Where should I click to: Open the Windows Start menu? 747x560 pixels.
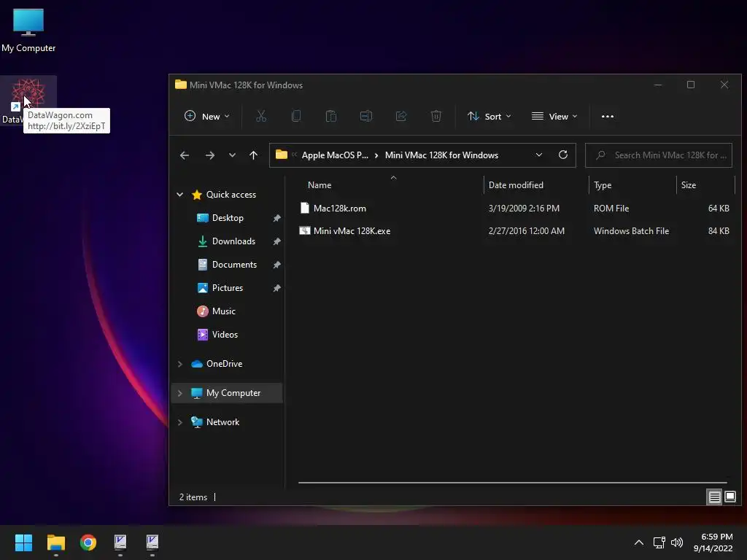tap(23, 542)
